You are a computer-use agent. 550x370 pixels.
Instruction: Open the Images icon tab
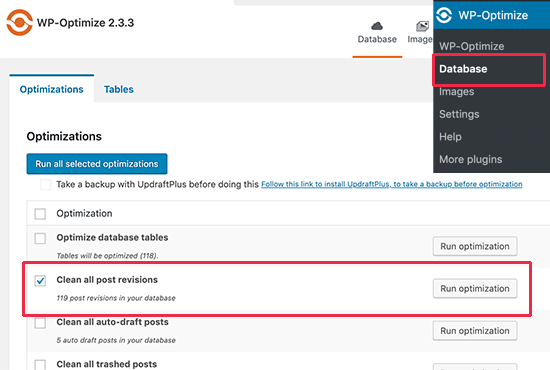click(420, 33)
